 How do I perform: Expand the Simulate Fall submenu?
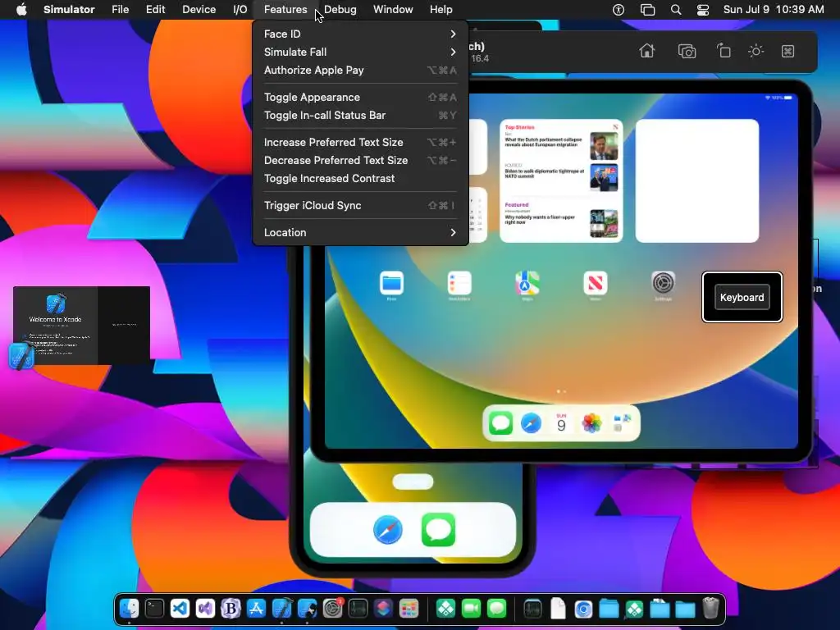[360, 52]
